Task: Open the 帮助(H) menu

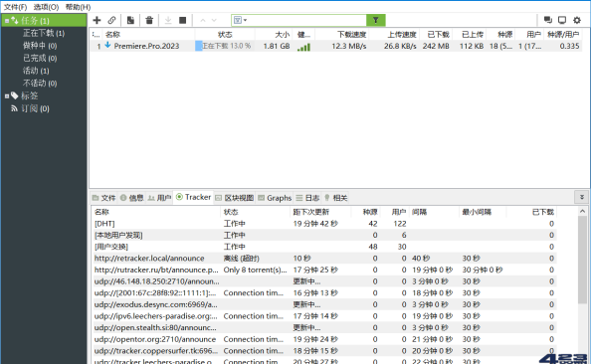Action: (x=78, y=7)
